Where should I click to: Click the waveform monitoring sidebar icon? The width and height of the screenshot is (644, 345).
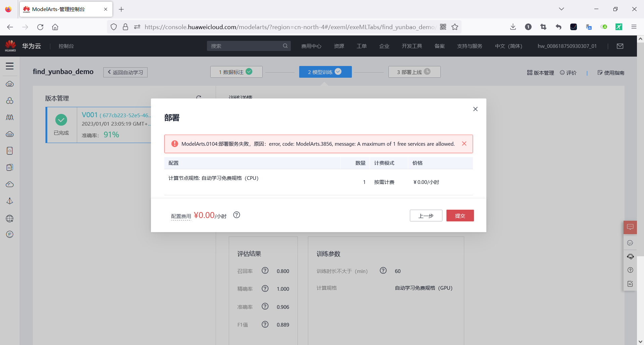pyautogui.click(x=10, y=118)
